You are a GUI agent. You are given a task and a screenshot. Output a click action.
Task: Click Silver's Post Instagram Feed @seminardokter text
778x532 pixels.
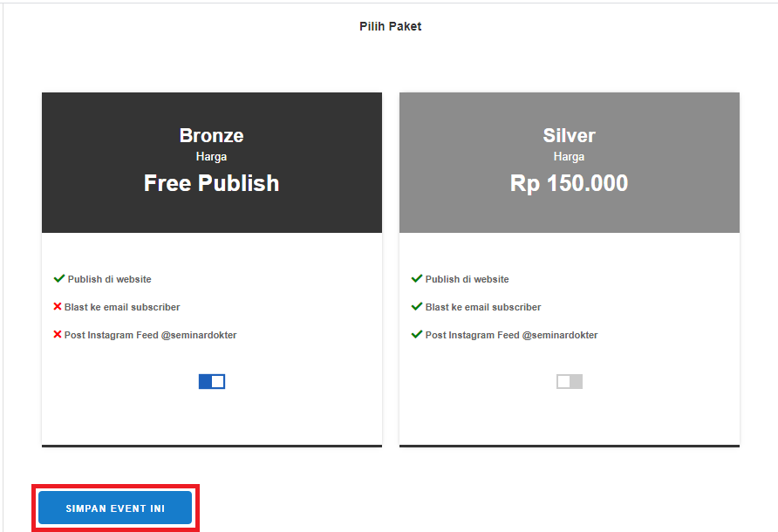[511, 335]
